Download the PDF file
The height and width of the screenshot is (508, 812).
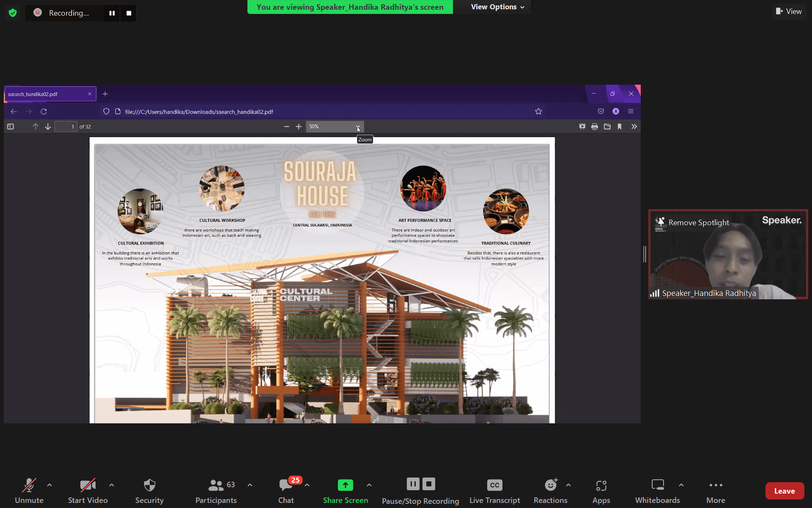(x=607, y=127)
